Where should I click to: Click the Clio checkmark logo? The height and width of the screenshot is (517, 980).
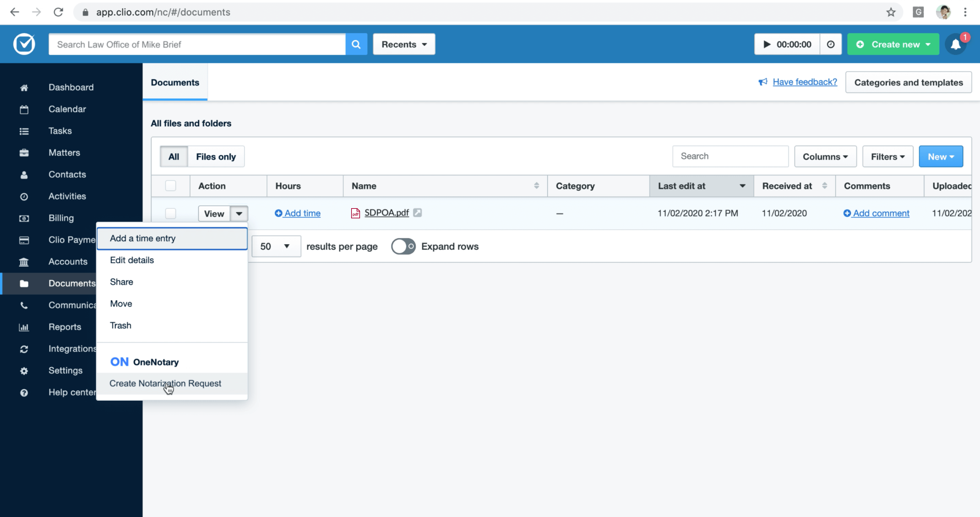tap(24, 44)
